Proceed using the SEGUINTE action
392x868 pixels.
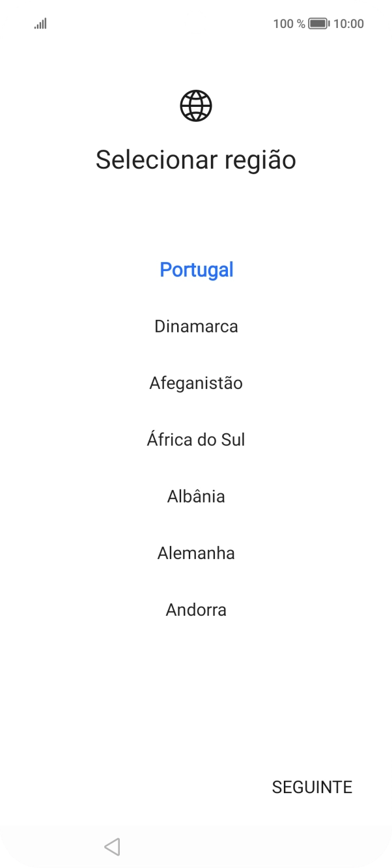coord(311,787)
